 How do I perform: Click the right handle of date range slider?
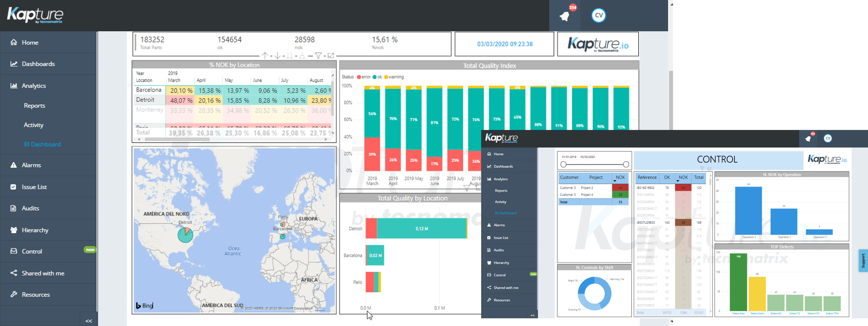coord(626,164)
